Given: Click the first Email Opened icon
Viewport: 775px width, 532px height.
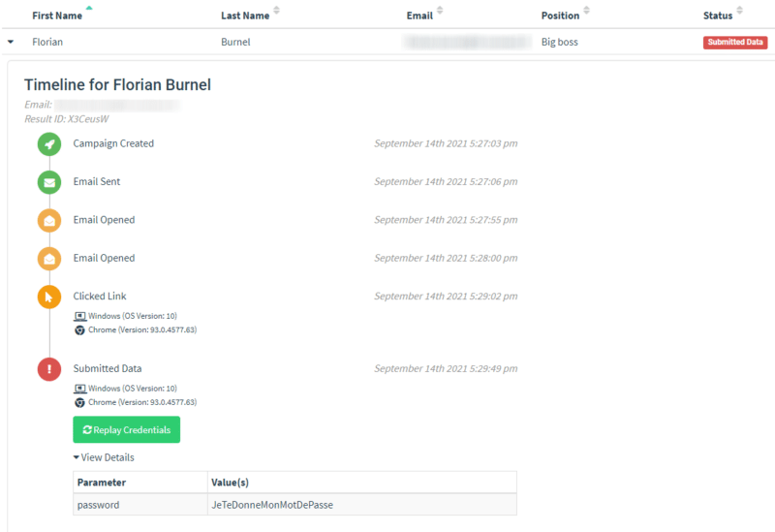Looking at the screenshot, I should pyautogui.click(x=49, y=220).
